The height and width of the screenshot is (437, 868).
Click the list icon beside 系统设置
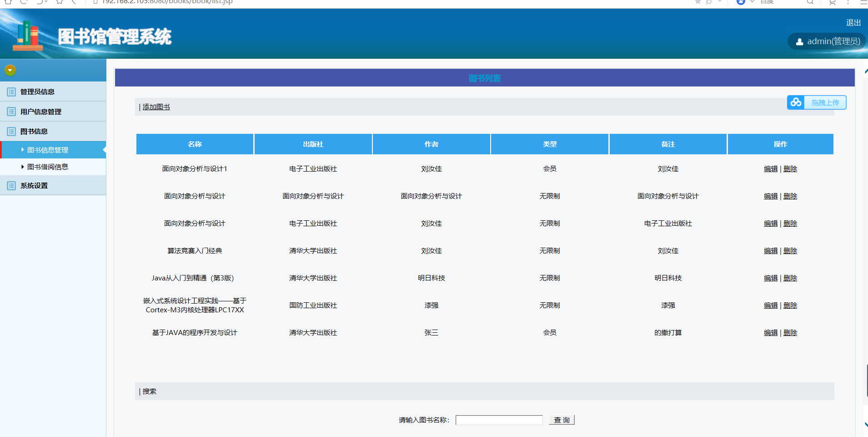pyautogui.click(x=11, y=186)
